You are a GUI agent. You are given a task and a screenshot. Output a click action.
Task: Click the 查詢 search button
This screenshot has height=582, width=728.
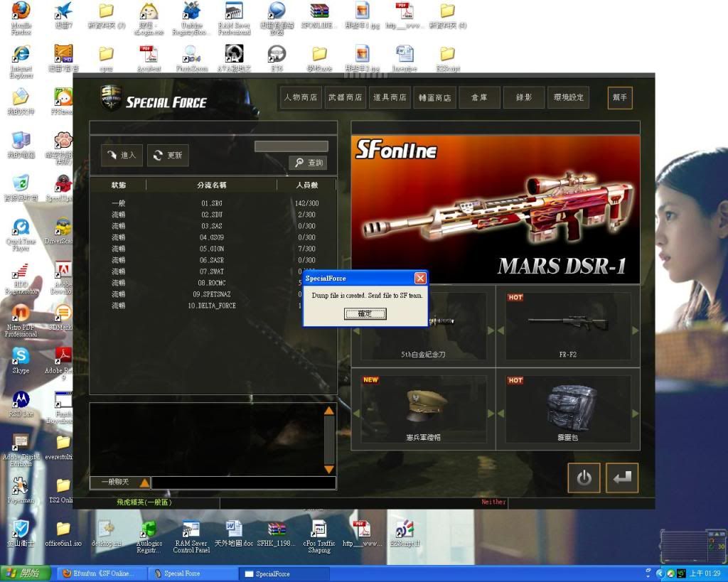pos(309,163)
